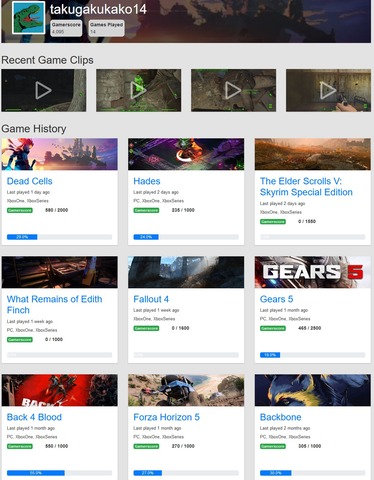Click the green Gamerscore tag on Skyrim
Viewport: 374px width, 480px height.
273,222
